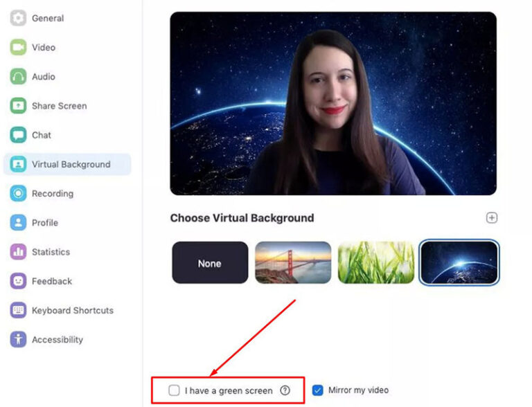Open General settings label
Image resolution: width=532 pixels, height=407 pixels.
48,18
